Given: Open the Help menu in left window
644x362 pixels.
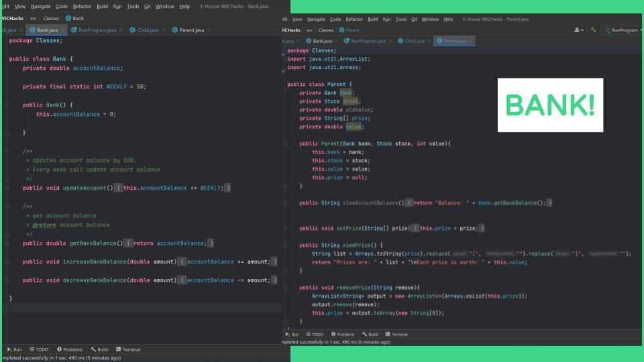Looking at the screenshot, I should [x=184, y=7].
